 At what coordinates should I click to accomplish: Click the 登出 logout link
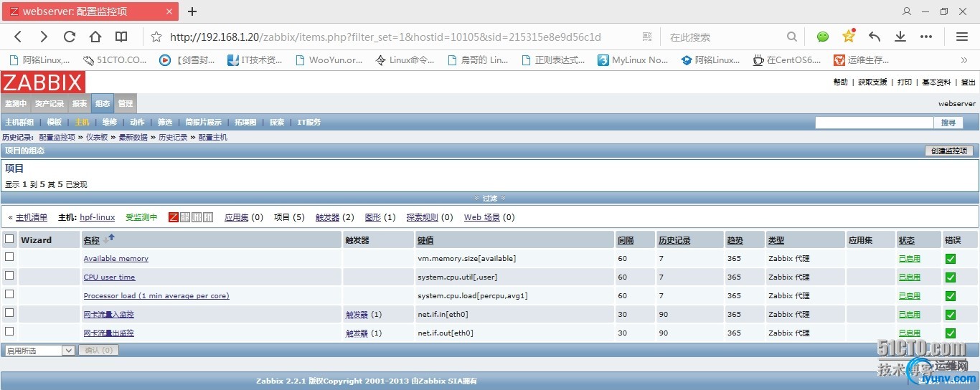tap(969, 82)
